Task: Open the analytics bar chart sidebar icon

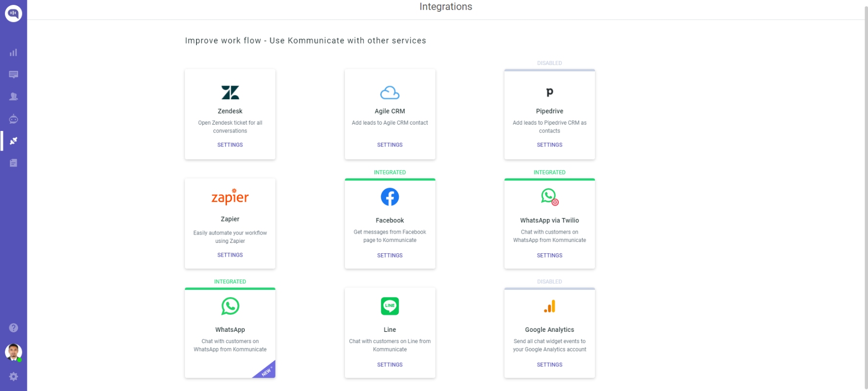Action: click(13, 52)
